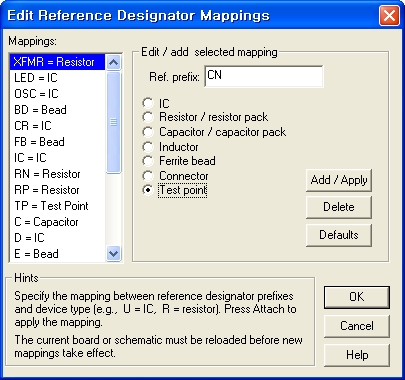The width and height of the screenshot is (405, 380).
Task: Select the OSC = IC mapping
Action: [57, 94]
